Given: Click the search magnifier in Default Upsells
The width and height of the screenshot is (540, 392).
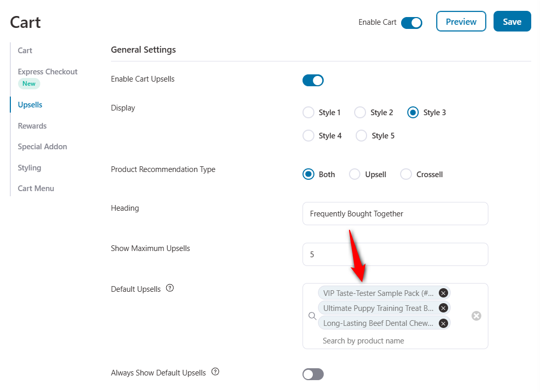Looking at the screenshot, I should (312, 316).
